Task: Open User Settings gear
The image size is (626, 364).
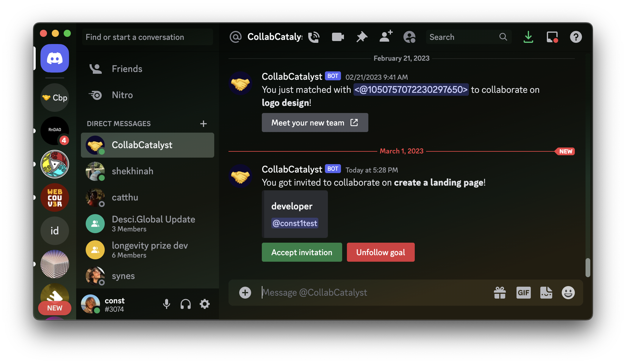Action: pyautogui.click(x=205, y=304)
